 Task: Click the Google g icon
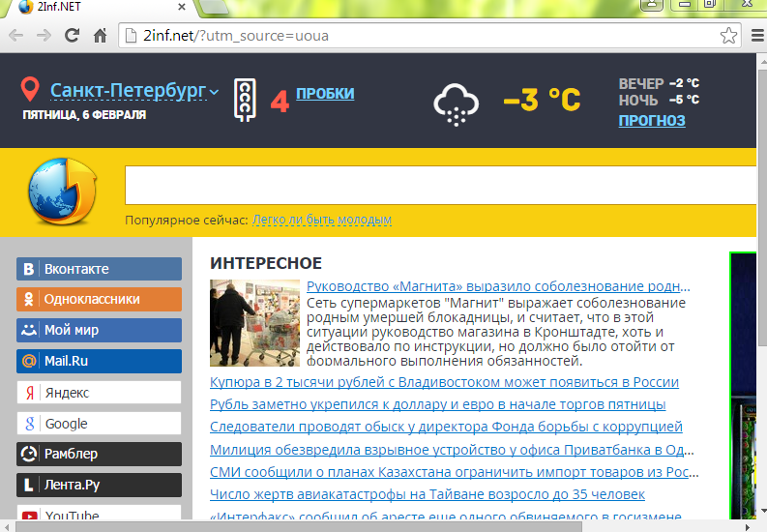29,424
